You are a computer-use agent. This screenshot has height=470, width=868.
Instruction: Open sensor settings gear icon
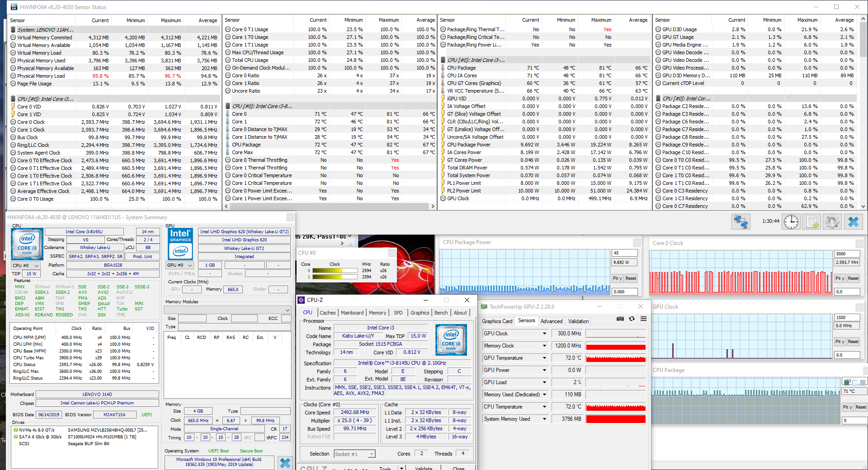832,222
